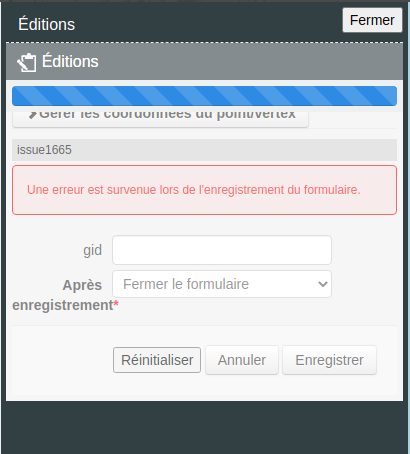The height and width of the screenshot is (454, 410).
Task: Click the Annuler button
Action: click(242, 360)
